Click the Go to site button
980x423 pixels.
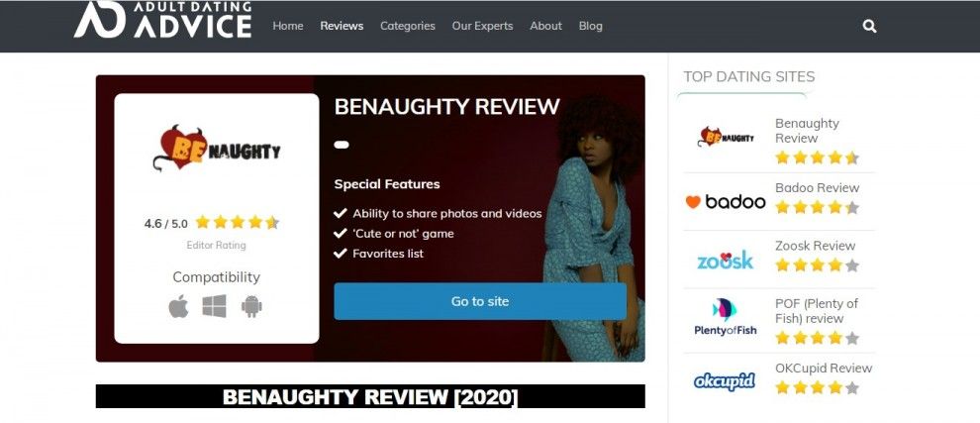[x=480, y=301]
